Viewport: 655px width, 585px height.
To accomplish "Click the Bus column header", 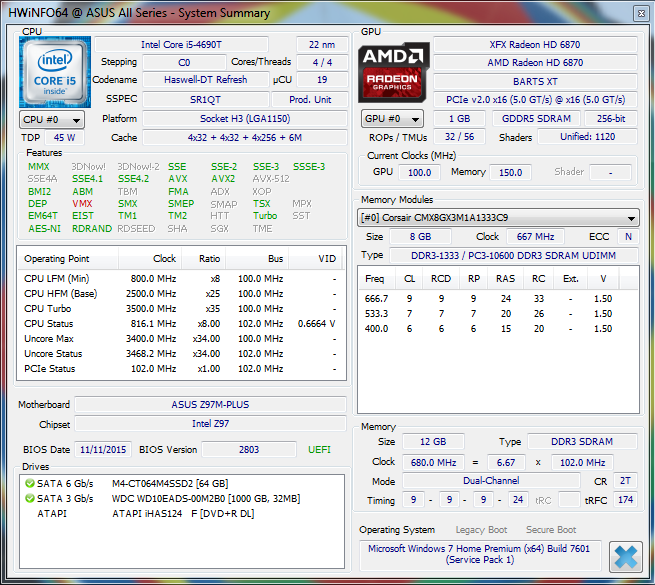I will (257, 259).
